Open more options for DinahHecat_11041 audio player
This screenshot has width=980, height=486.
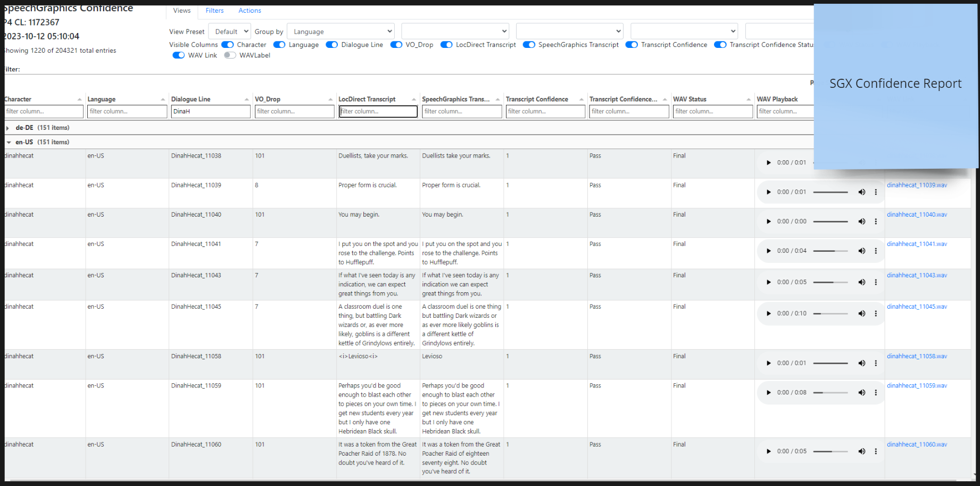pos(876,251)
